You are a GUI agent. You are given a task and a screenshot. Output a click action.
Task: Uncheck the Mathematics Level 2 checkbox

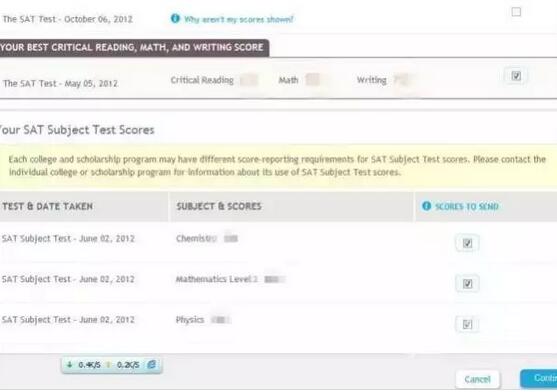pyautogui.click(x=467, y=283)
